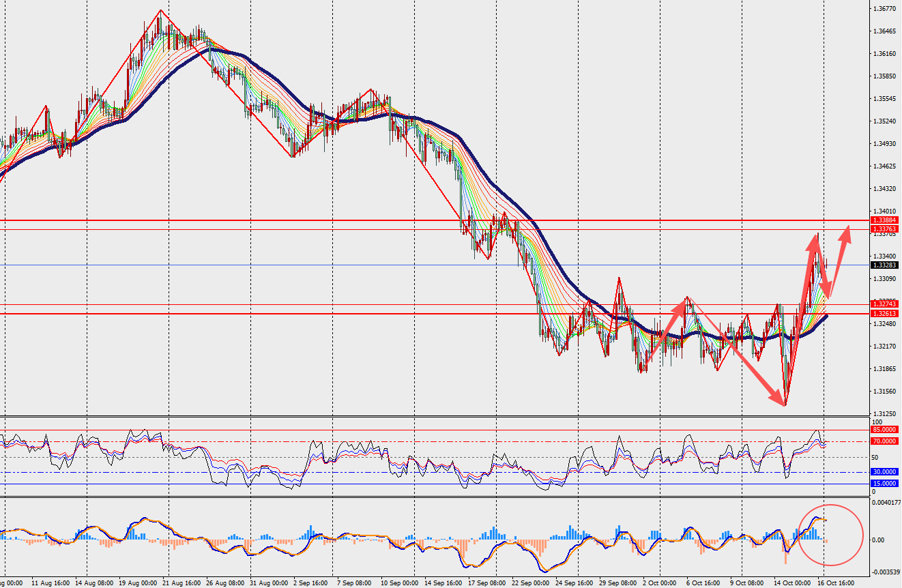Select the 70.0000 oscillator level label
The height and width of the screenshot is (588, 902).
point(885,441)
